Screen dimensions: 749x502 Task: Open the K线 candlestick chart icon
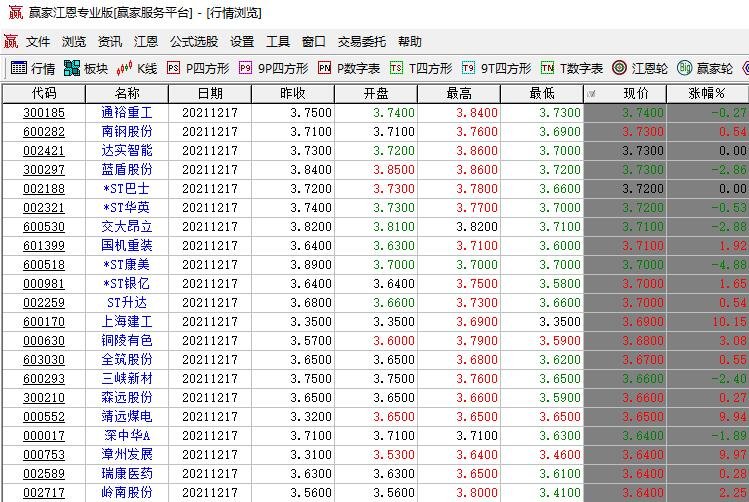(124, 68)
